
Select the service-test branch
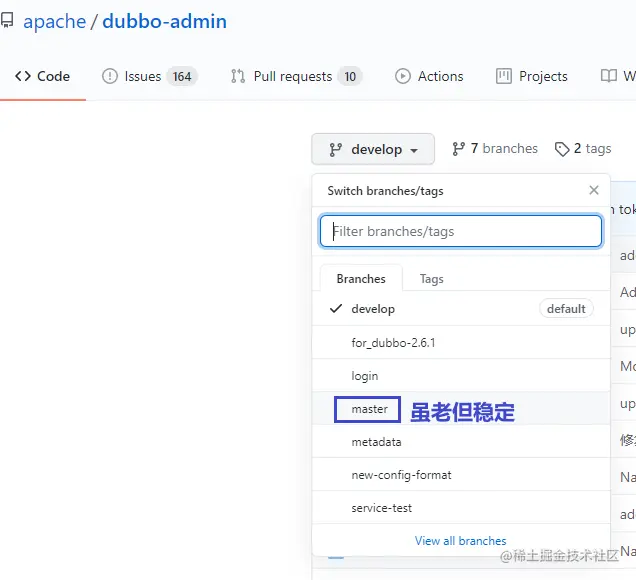pyautogui.click(x=461, y=508)
